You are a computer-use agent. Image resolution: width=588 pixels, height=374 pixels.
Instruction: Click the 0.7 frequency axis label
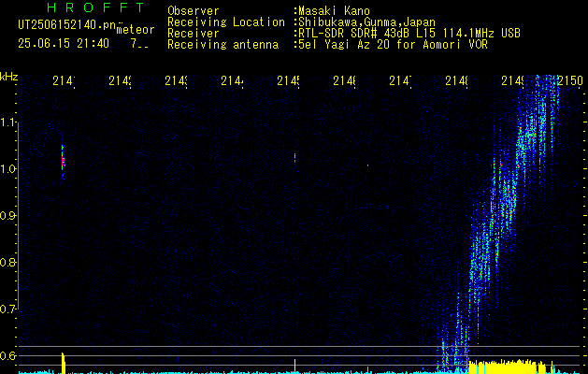pyautogui.click(x=7, y=309)
